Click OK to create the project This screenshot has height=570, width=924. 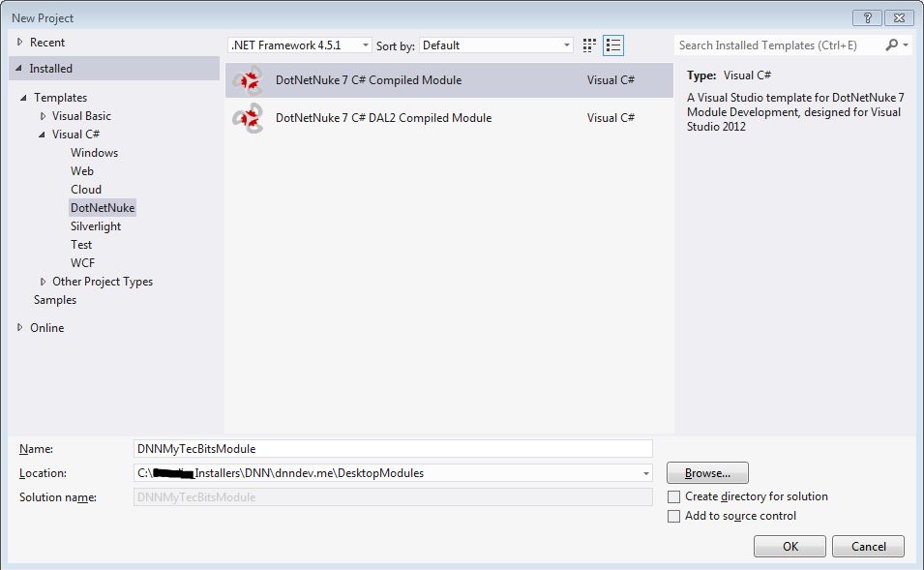tap(790, 546)
